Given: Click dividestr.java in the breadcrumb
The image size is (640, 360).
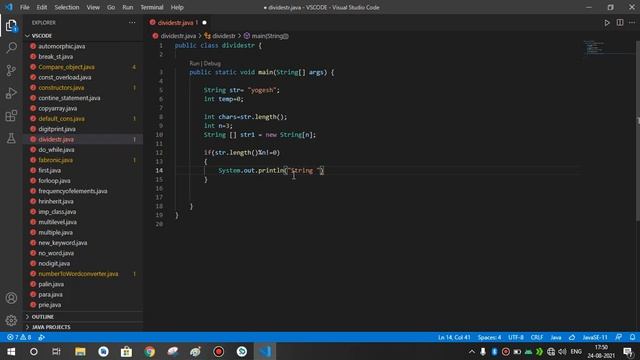Looking at the screenshot, I should point(178,36).
